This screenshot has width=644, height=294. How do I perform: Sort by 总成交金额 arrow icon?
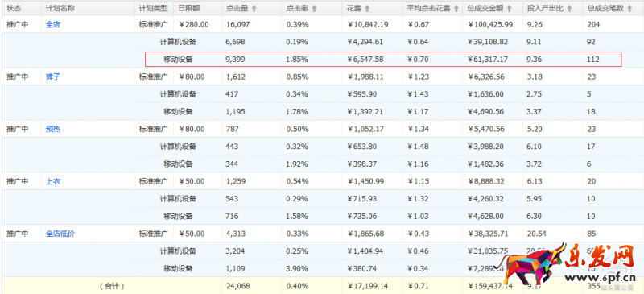click(510, 8)
